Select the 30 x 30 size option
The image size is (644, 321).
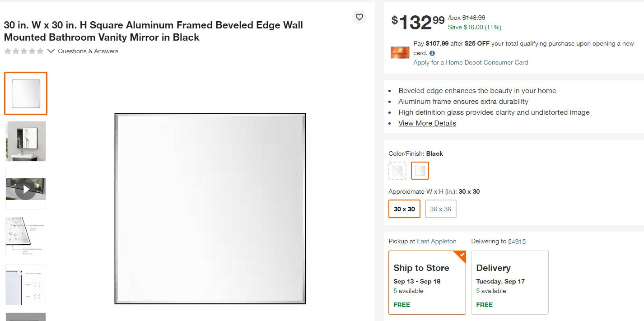[x=404, y=209]
